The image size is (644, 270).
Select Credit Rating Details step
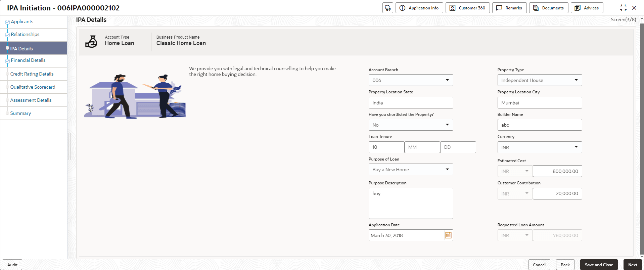pos(32,74)
